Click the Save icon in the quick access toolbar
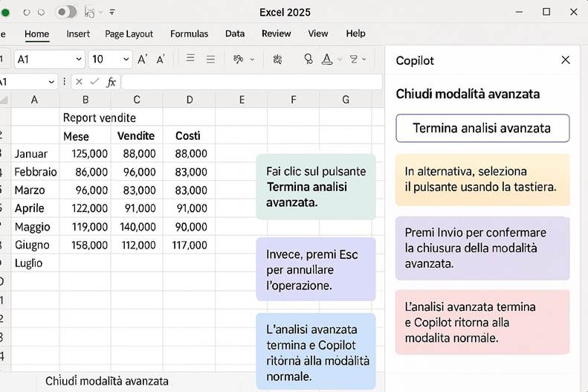Viewport: 588px width, 392px height. (x=89, y=13)
